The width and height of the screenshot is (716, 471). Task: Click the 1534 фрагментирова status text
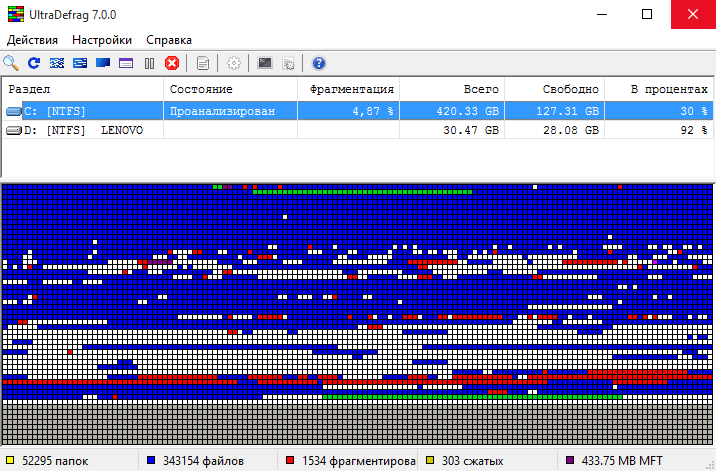pyautogui.click(x=359, y=461)
